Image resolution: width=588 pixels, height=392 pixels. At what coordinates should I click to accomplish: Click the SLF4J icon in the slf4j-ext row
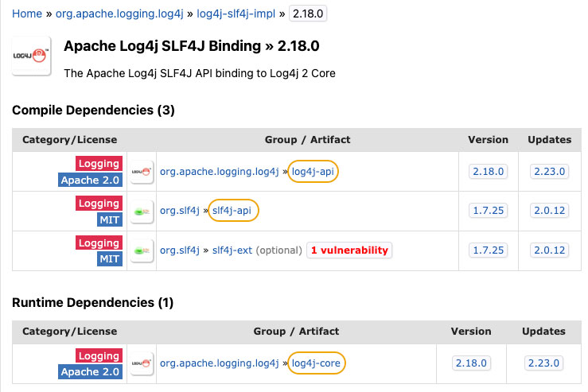[x=142, y=250]
